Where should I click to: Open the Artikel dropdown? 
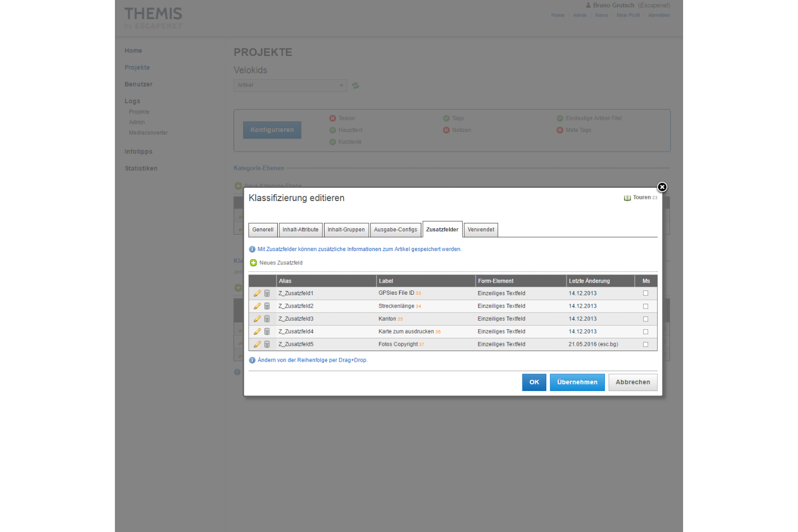coord(290,86)
